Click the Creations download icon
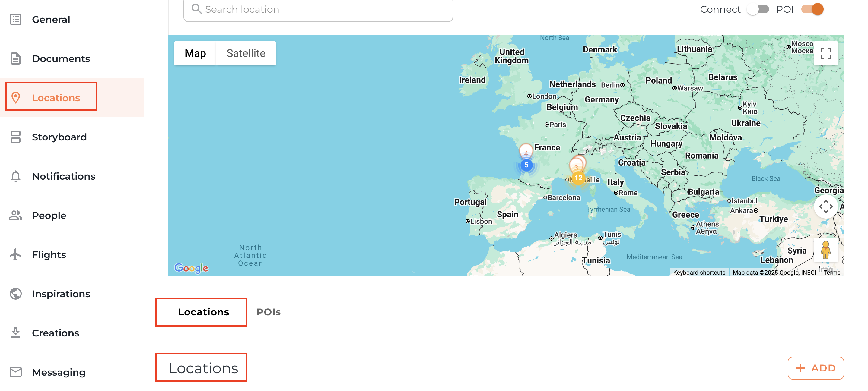 [x=15, y=333]
